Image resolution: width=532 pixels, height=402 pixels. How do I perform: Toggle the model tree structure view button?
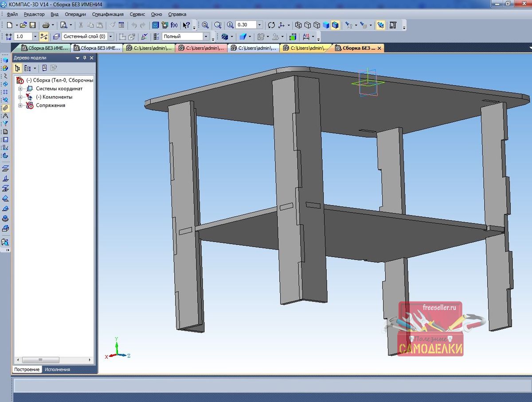pyautogui.click(x=18, y=68)
